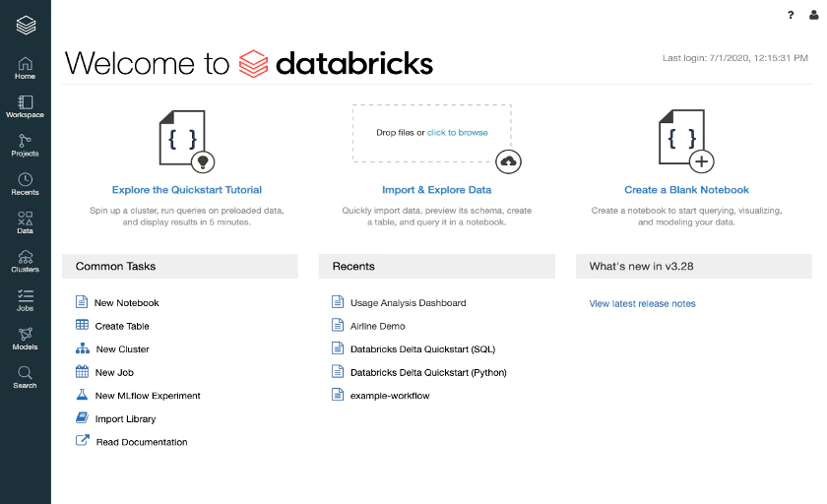Click the Databricks logo at top left
The height and width of the screenshot is (504, 827).
pos(26,25)
